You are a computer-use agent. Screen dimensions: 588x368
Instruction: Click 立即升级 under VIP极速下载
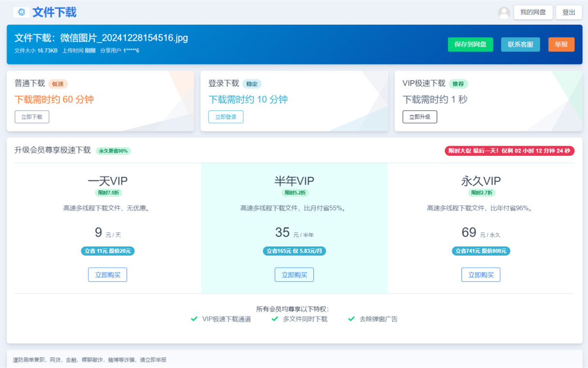(x=420, y=117)
